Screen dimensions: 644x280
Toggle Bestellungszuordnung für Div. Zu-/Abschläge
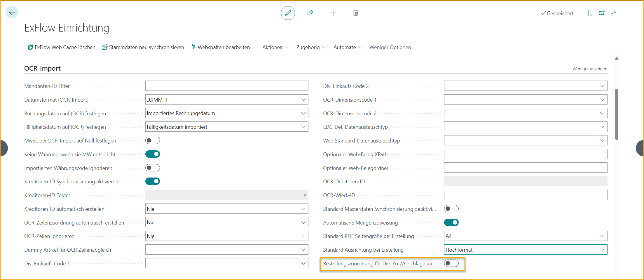451,263
